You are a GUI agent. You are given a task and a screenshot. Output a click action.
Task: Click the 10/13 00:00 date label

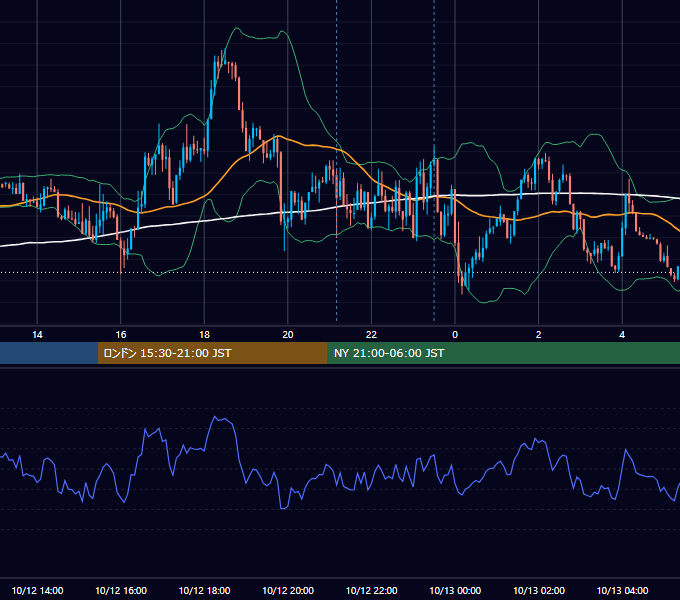point(455,590)
